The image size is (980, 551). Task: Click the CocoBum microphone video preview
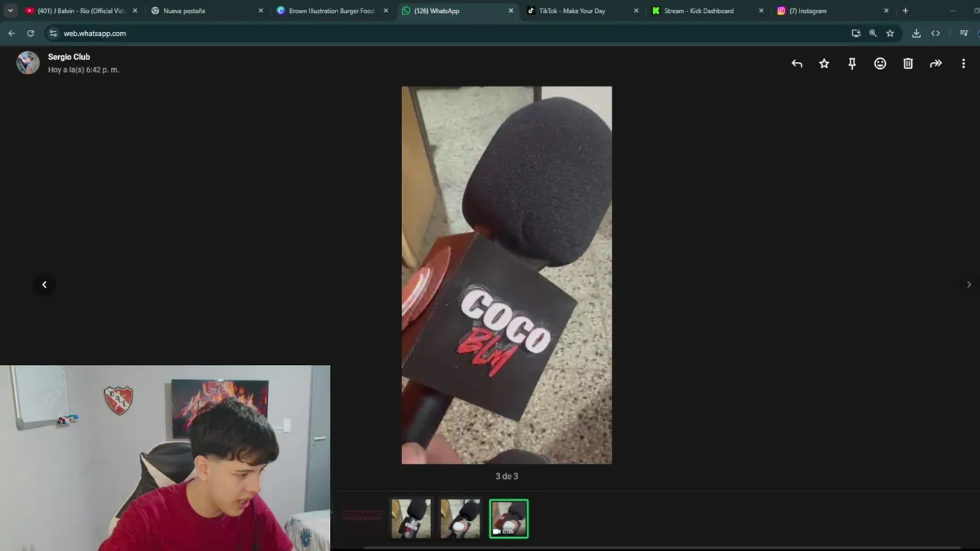pyautogui.click(x=507, y=275)
